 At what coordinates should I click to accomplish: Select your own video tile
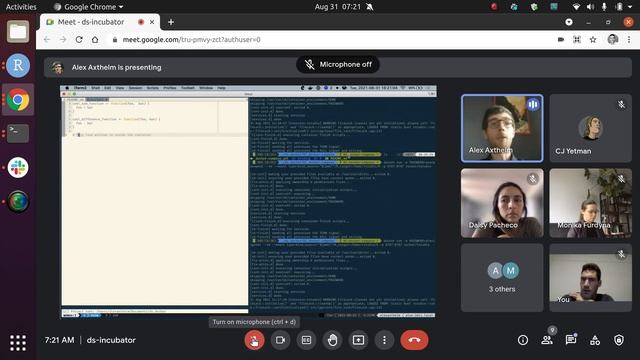[x=591, y=278]
